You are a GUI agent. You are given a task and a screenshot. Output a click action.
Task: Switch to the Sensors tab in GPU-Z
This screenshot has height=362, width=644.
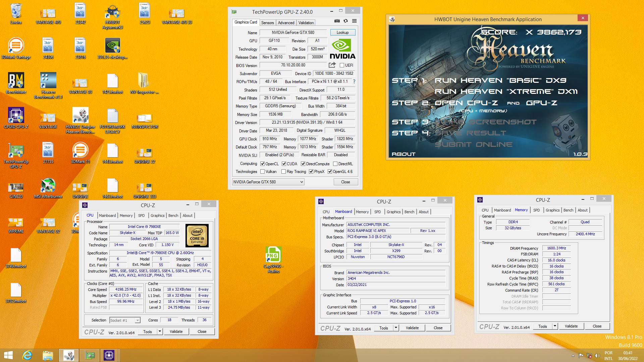click(267, 22)
